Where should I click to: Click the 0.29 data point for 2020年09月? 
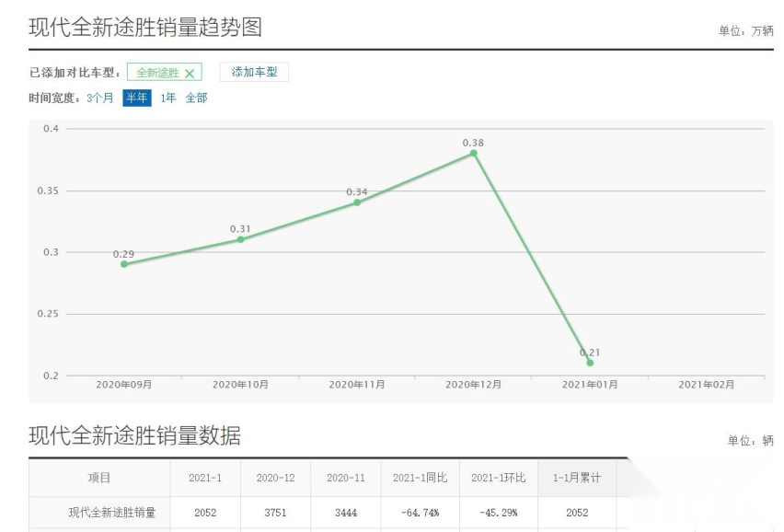(124, 264)
